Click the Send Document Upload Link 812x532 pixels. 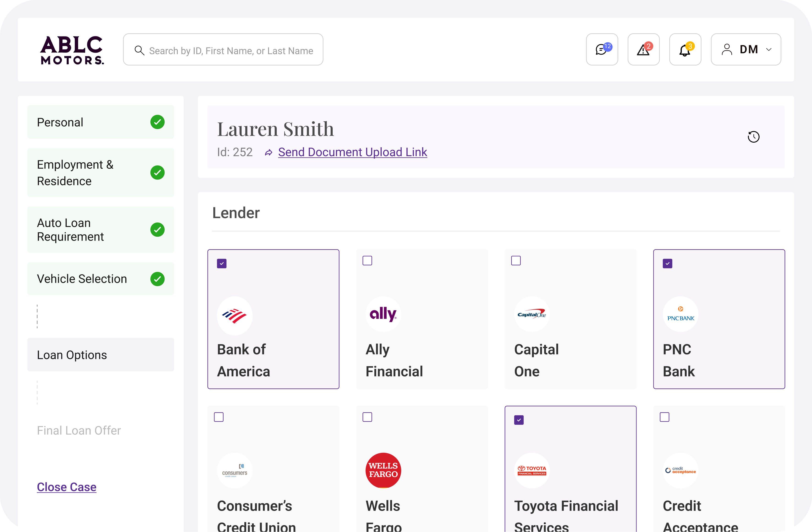coord(352,152)
